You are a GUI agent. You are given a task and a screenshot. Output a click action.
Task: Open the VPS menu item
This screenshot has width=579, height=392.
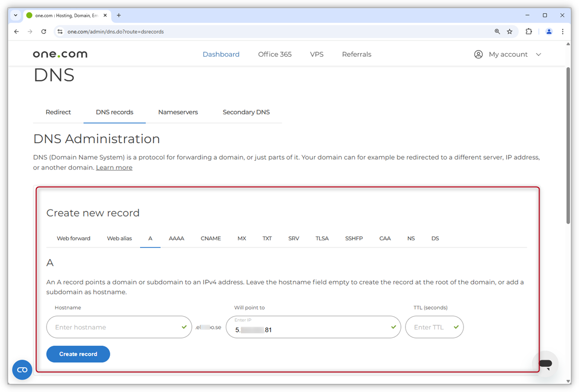[x=317, y=54]
